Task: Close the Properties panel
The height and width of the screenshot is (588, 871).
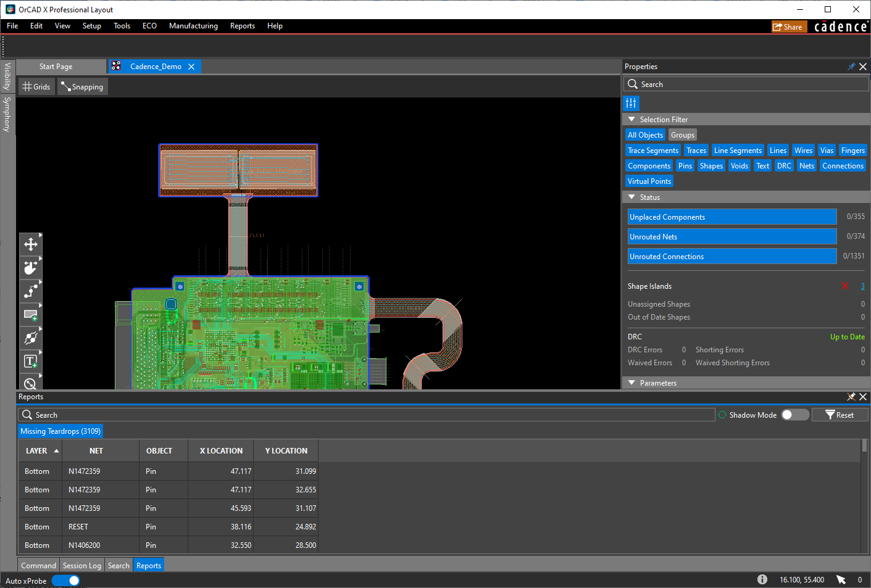Action: pyautogui.click(x=863, y=67)
